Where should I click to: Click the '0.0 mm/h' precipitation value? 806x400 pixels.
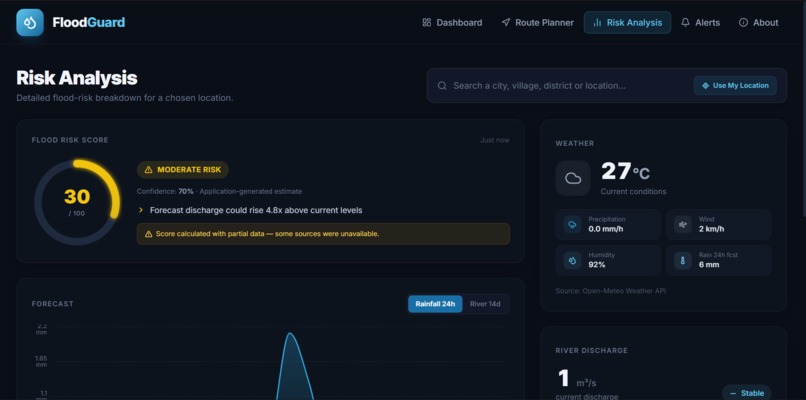tap(606, 229)
